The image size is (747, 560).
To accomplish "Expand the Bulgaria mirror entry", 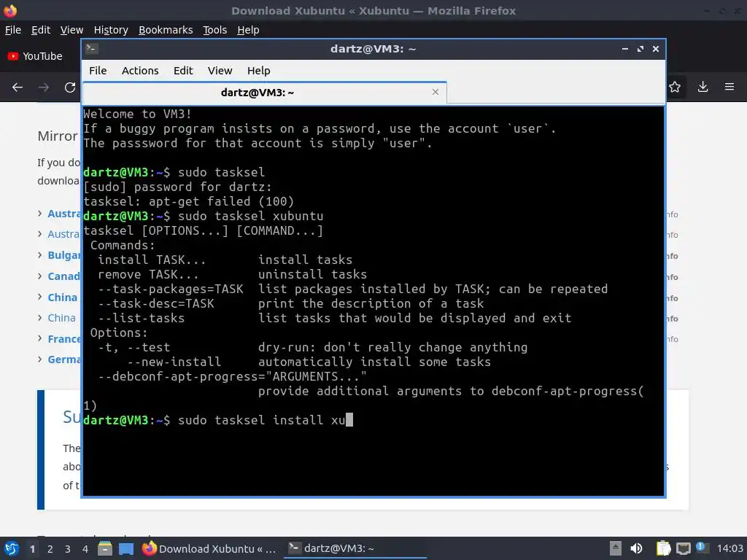I will pos(40,254).
